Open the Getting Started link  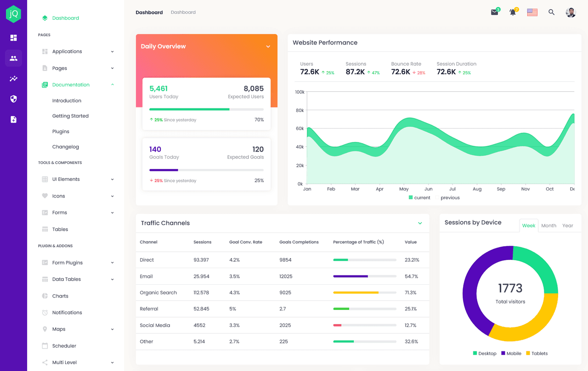(70, 116)
